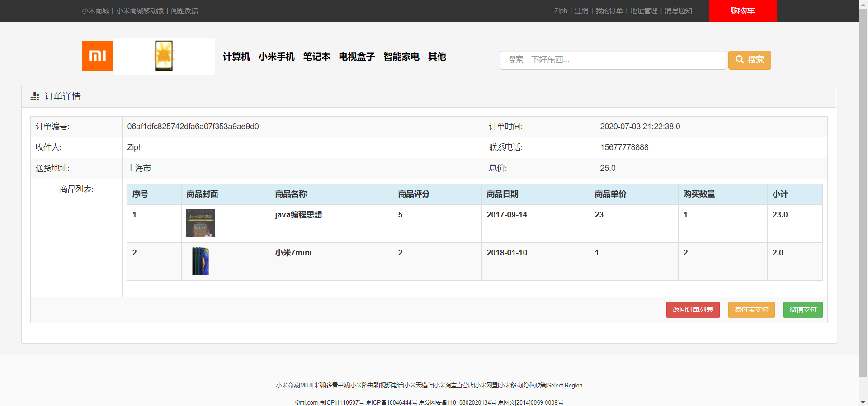Screen dimensions: 868x406
Task: Pay with the 易付宝支付 button
Action: [751, 310]
